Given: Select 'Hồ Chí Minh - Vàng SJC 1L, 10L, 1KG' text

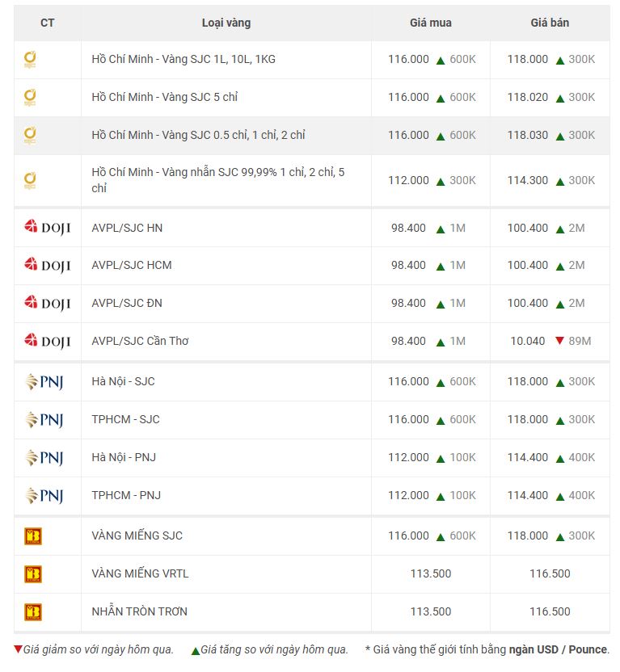Looking at the screenshot, I should click(x=183, y=59).
